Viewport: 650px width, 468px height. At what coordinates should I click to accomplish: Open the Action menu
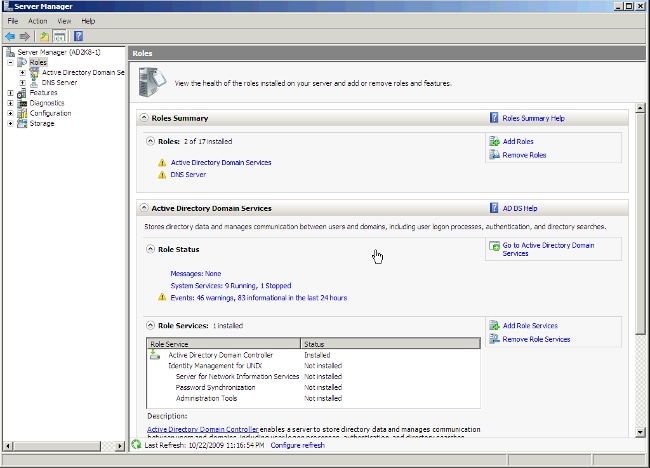(37, 20)
